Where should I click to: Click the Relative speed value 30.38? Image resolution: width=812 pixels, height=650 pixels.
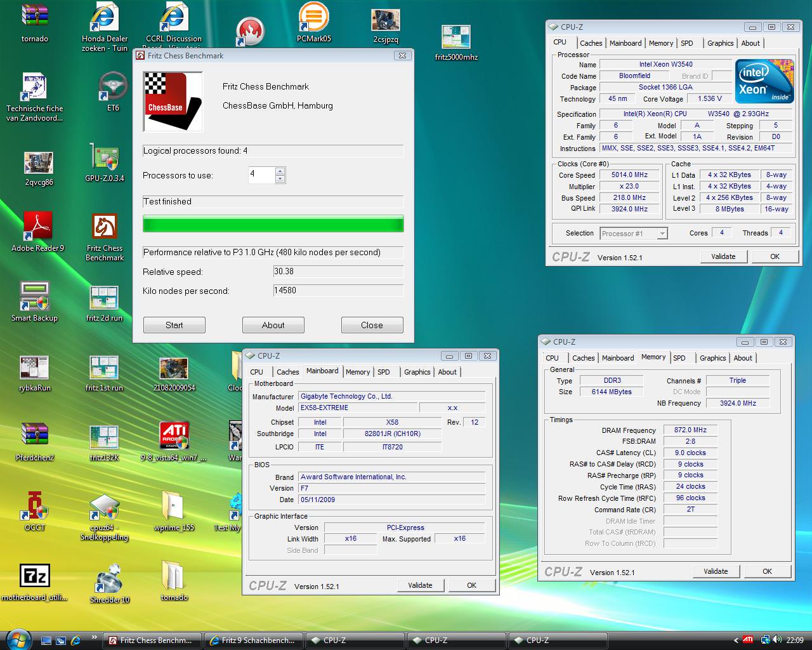click(338, 272)
